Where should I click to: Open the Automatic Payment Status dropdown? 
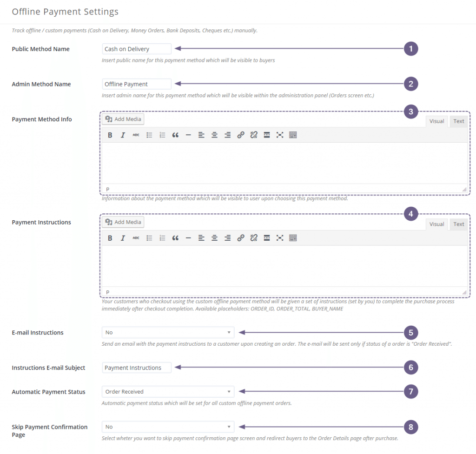pos(167,391)
